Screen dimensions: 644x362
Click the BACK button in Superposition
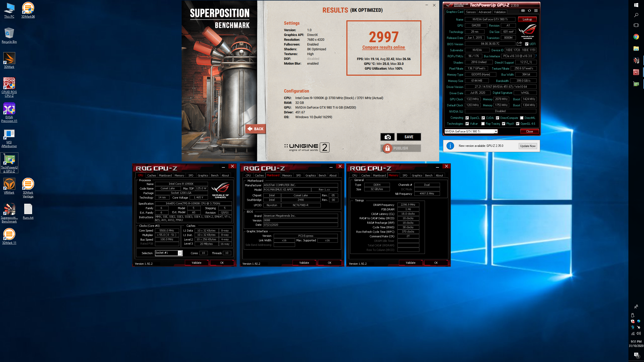pos(256,129)
